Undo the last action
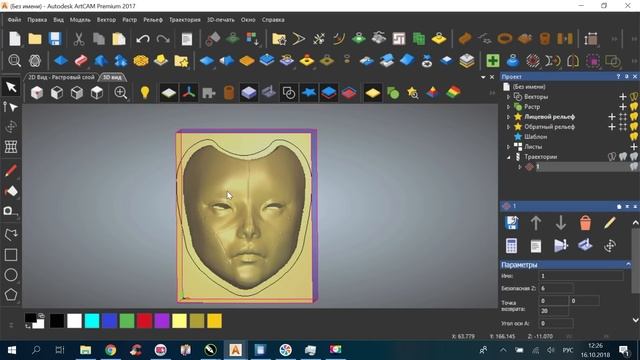 [x=143, y=39]
